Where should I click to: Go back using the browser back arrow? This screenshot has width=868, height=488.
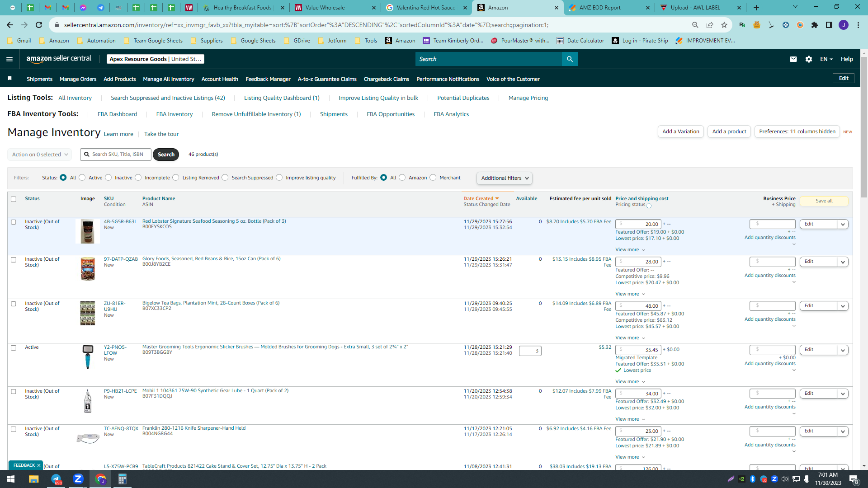10,25
